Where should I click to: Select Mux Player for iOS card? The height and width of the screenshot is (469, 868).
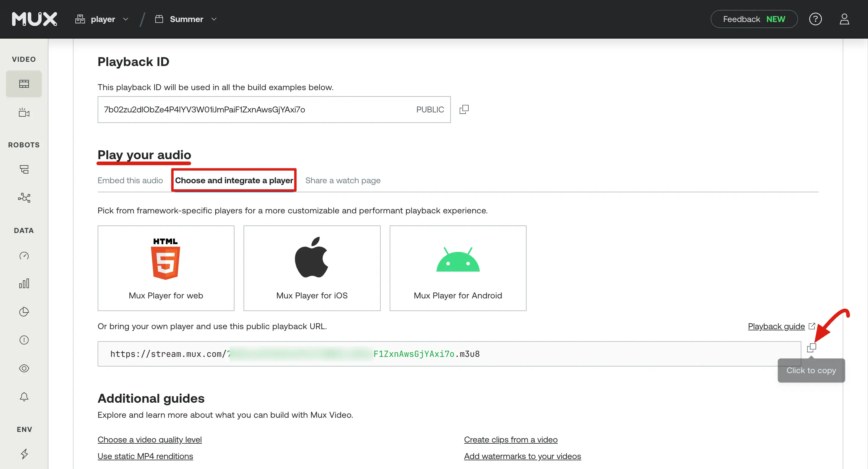coord(312,268)
